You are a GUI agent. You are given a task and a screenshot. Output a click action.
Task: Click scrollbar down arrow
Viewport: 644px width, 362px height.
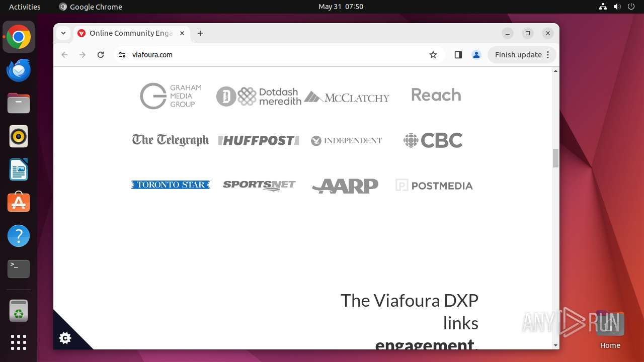coord(555,345)
